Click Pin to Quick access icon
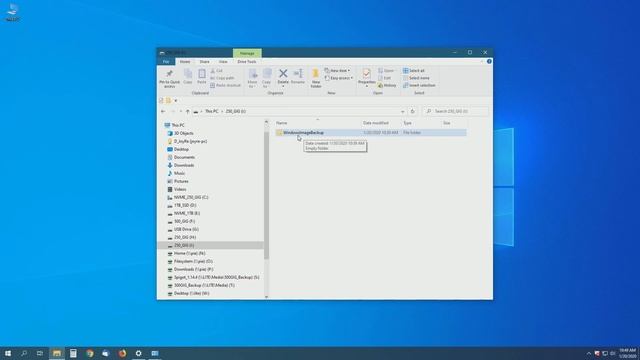 [x=169, y=78]
